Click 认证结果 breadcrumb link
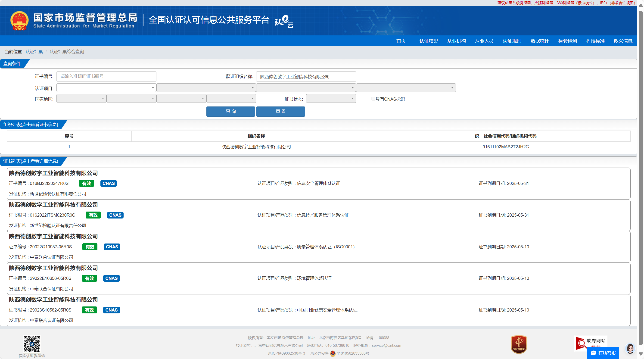 [34, 52]
